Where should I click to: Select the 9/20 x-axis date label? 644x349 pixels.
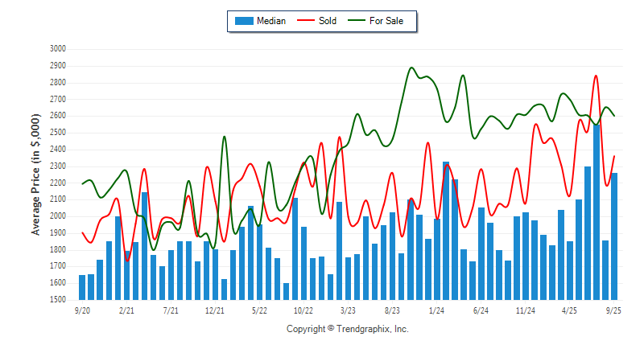(82, 309)
